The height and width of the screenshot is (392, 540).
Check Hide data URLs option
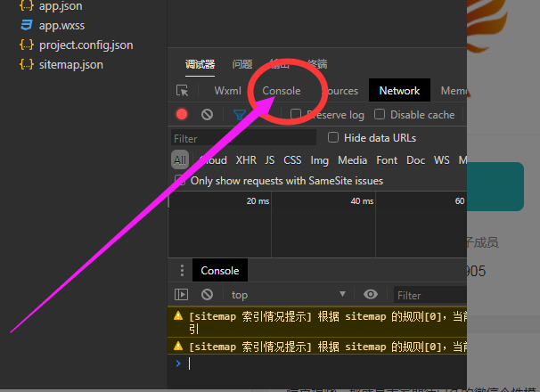point(333,138)
